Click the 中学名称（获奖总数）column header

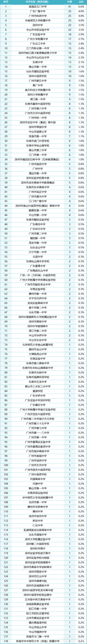(x=38, y=2)
